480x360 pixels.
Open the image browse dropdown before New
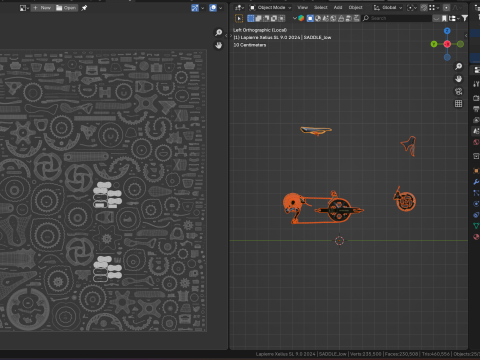tap(24, 8)
